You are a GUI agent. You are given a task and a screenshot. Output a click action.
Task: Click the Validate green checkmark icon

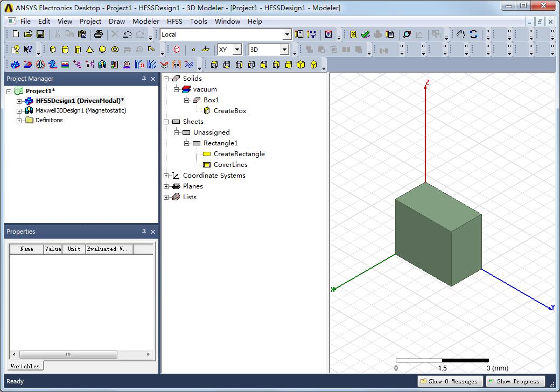pyautogui.click(x=366, y=34)
